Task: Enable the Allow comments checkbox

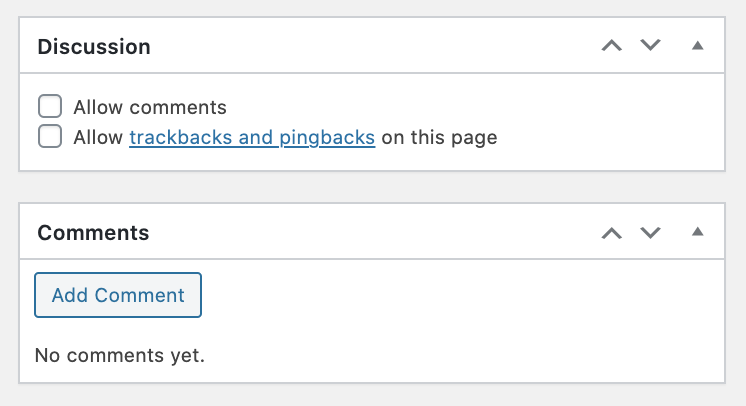Action: pyautogui.click(x=50, y=107)
